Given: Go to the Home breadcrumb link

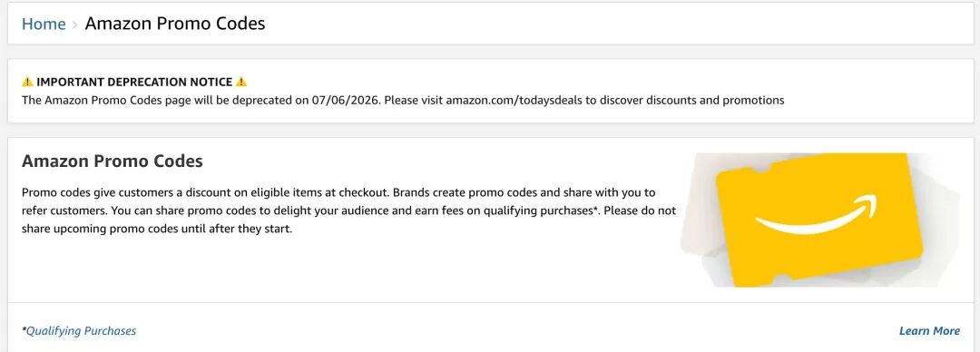Looking at the screenshot, I should click(x=44, y=24).
